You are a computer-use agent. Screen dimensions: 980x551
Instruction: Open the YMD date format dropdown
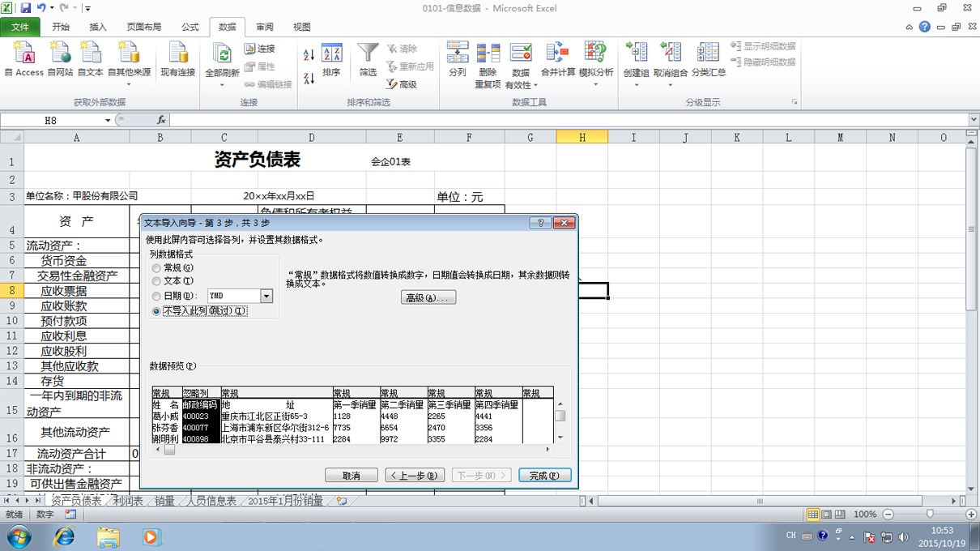[x=266, y=297]
